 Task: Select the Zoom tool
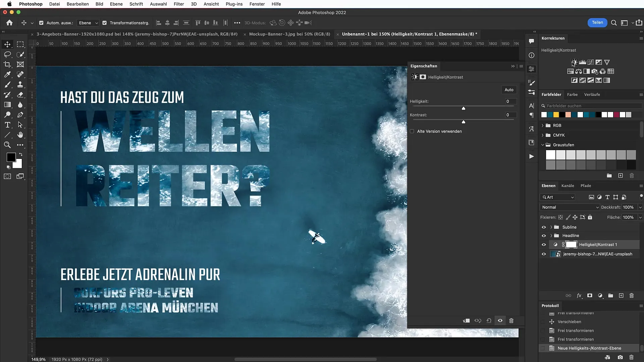click(7, 145)
